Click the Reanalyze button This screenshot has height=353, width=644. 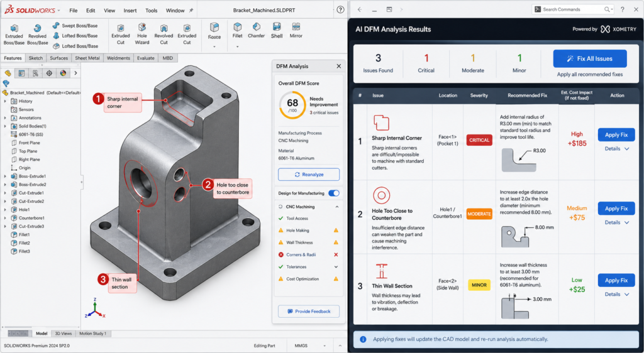[x=309, y=175]
